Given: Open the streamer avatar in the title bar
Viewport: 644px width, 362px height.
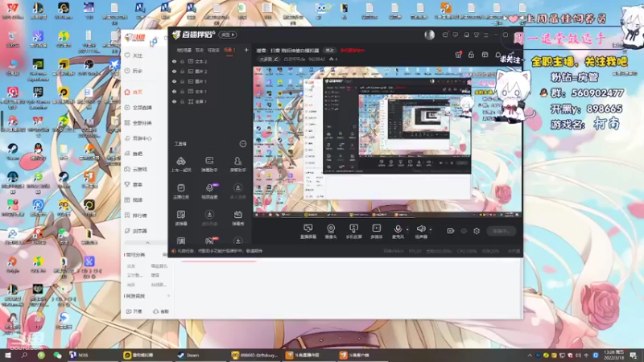Looking at the screenshot, I should tap(430, 35).
